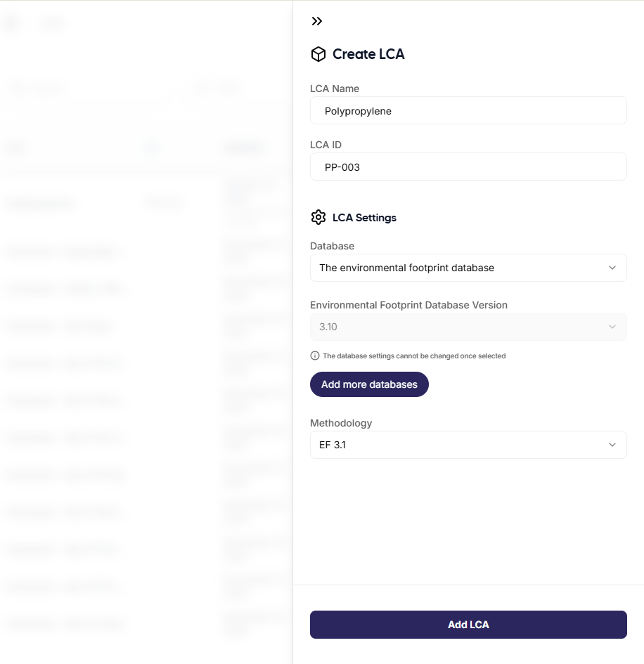Click the LCA ID field label
This screenshot has height=664, width=644.
(x=326, y=145)
